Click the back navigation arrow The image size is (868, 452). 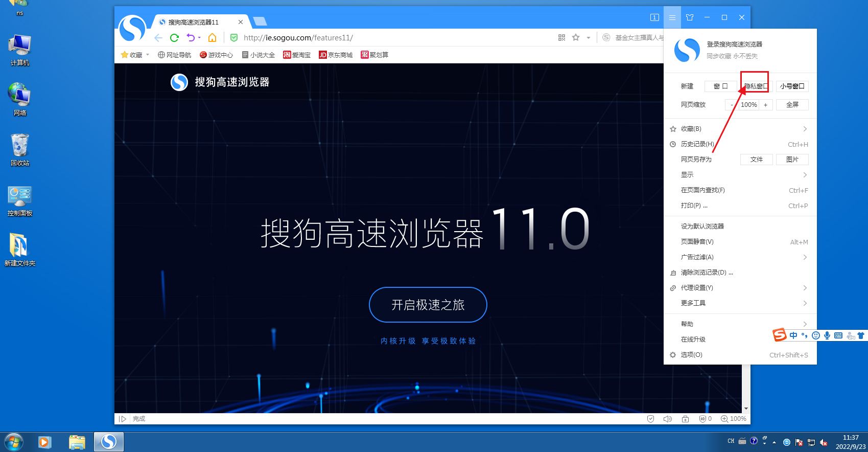(158, 38)
